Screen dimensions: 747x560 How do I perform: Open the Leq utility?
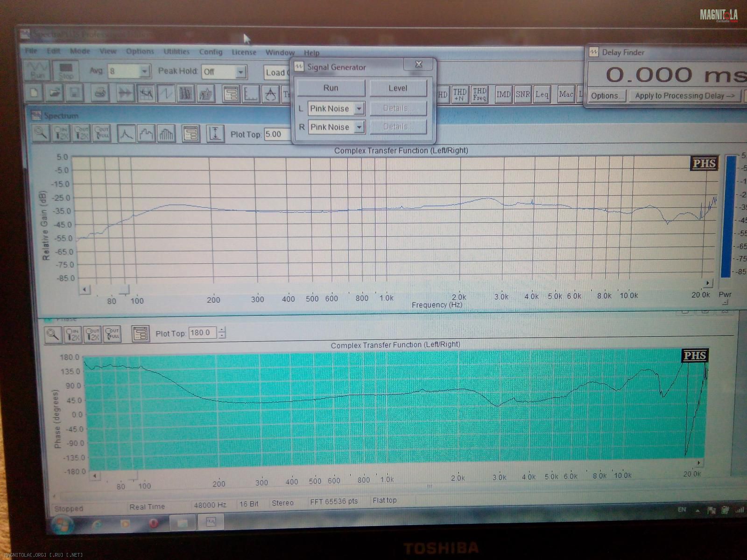click(542, 95)
